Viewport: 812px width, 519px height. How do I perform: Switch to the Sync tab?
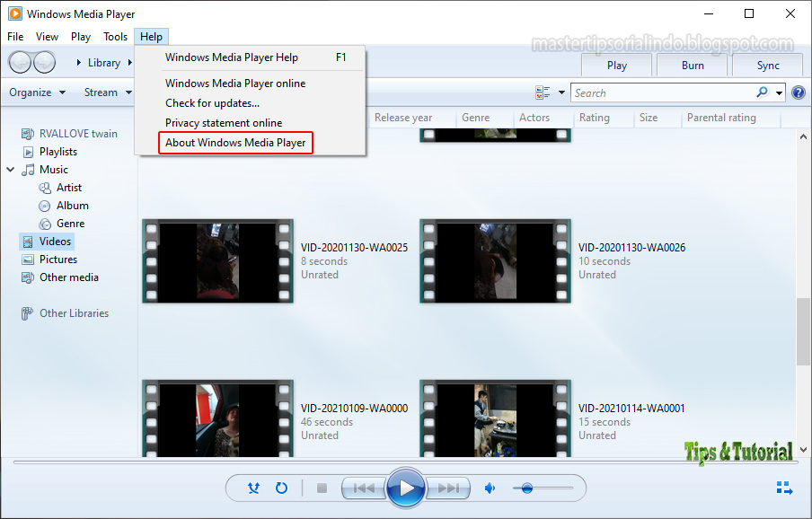click(x=768, y=66)
